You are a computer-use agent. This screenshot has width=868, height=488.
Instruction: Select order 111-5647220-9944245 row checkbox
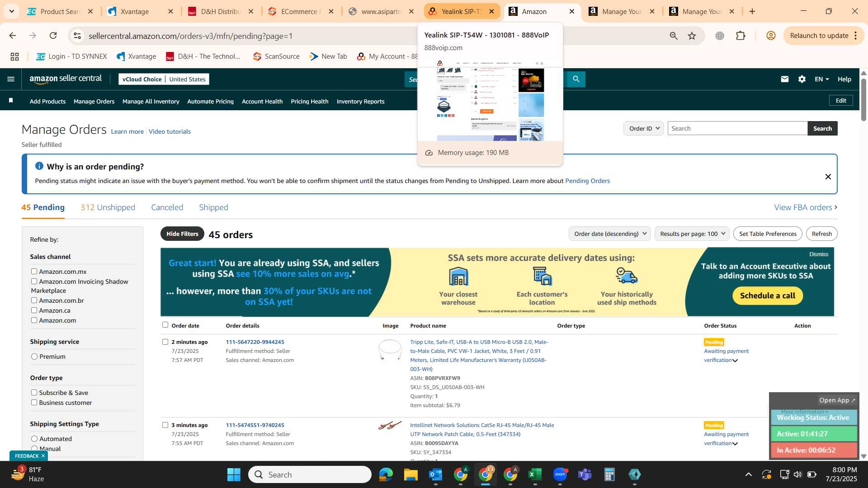coord(165,342)
